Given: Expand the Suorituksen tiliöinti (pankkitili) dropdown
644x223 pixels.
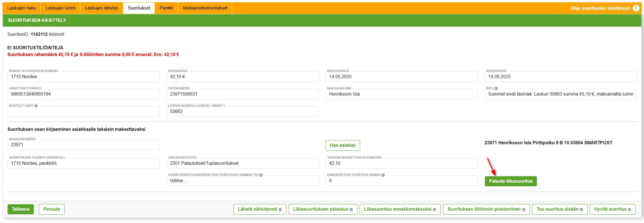Looking at the screenshot, I should pos(83,163).
